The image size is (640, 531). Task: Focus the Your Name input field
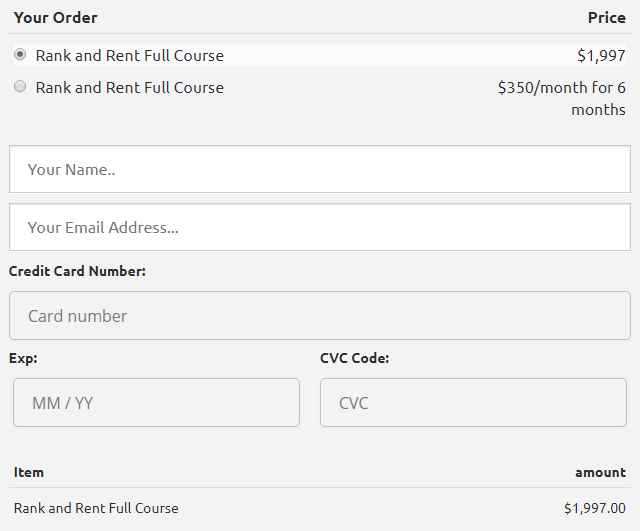320,169
